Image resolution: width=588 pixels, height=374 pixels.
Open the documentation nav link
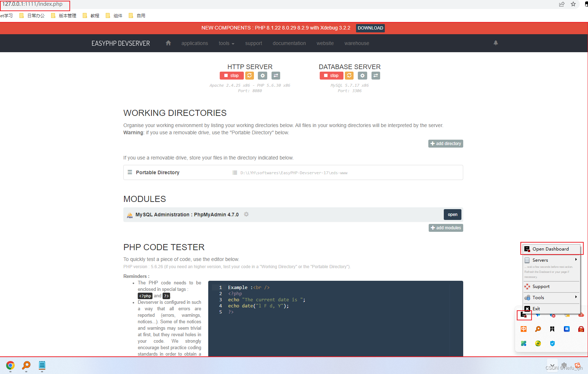click(x=289, y=43)
